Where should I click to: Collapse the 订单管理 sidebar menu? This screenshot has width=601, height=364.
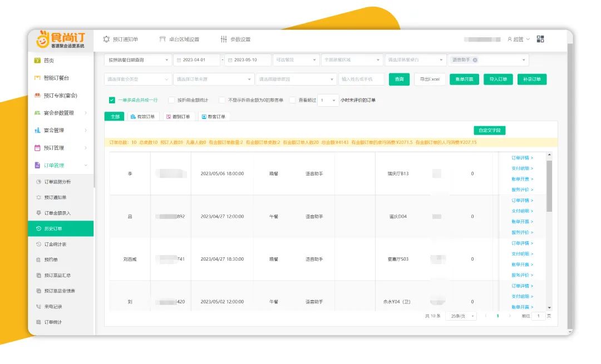pos(61,166)
